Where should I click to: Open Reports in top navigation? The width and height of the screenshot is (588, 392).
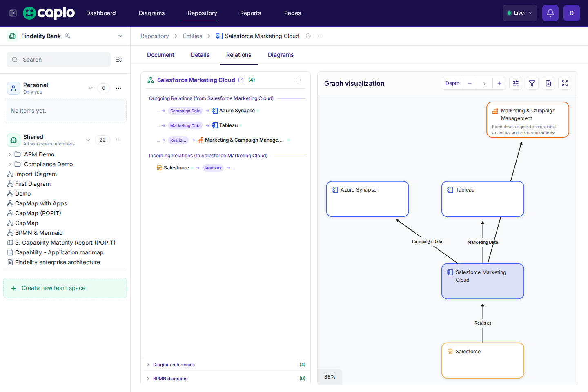tap(251, 13)
